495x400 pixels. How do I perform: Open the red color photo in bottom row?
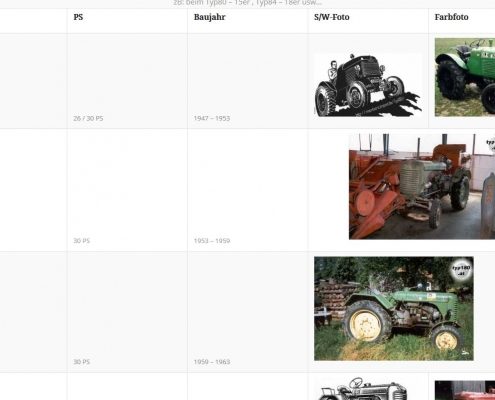click(465, 390)
